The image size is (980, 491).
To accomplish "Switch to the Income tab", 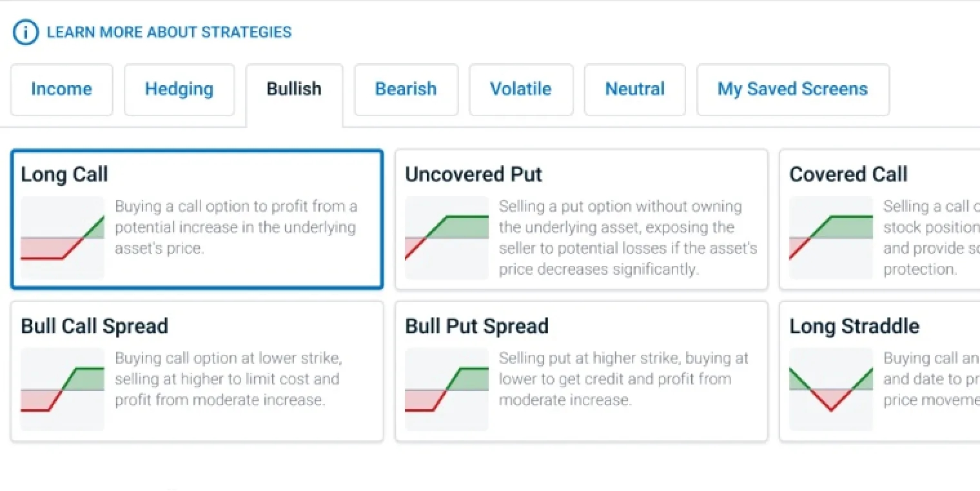I will 62,89.
